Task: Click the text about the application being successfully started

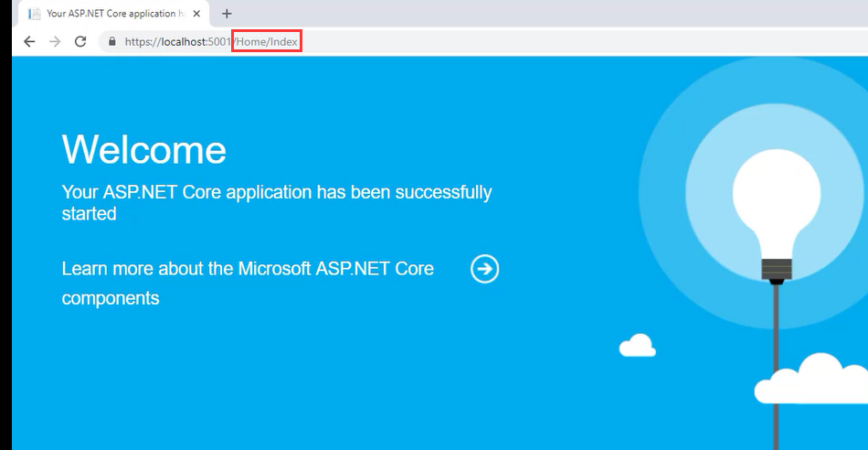Action: (x=277, y=202)
